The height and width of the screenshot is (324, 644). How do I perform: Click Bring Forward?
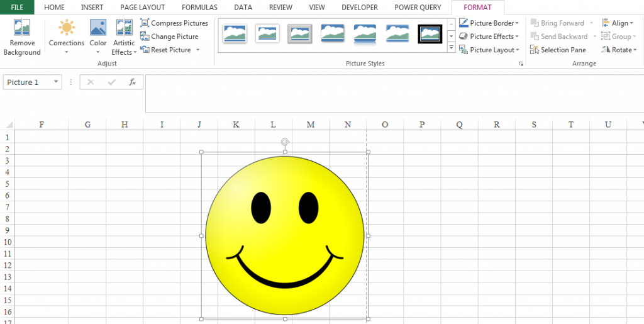(x=557, y=23)
